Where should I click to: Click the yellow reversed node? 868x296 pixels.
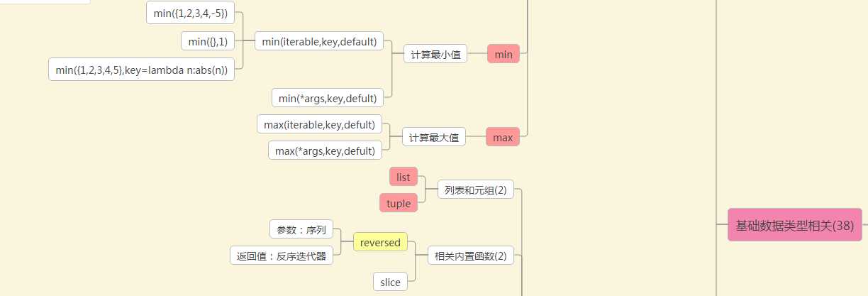click(380, 242)
